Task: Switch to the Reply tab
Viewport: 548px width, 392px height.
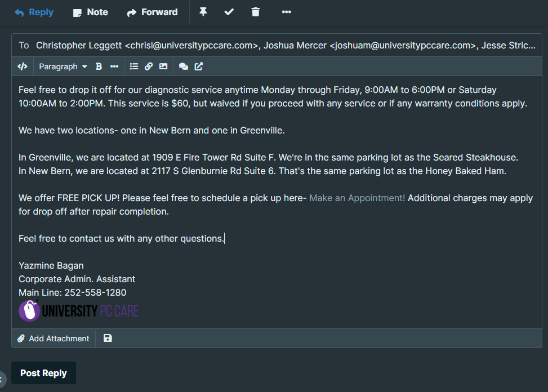Action: (34, 12)
